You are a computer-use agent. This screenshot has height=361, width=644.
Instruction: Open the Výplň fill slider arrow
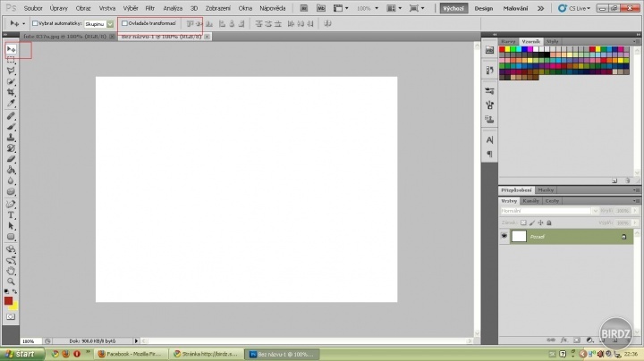pos(635,222)
